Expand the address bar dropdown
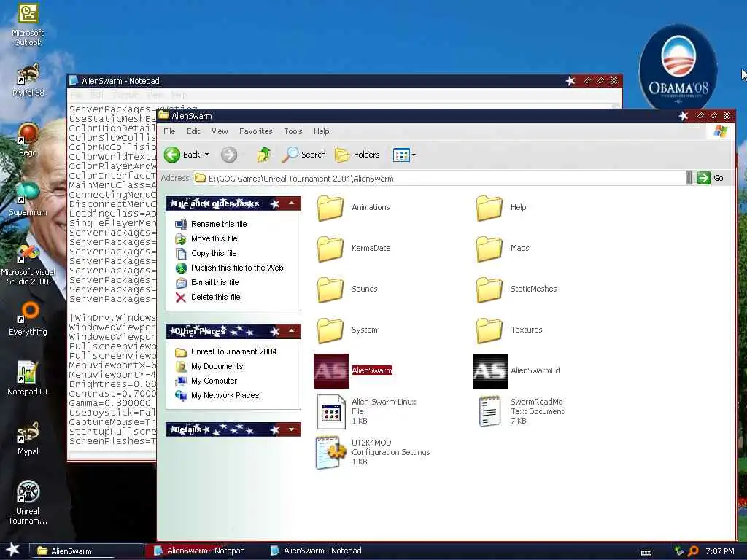The image size is (747, 560). point(689,178)
